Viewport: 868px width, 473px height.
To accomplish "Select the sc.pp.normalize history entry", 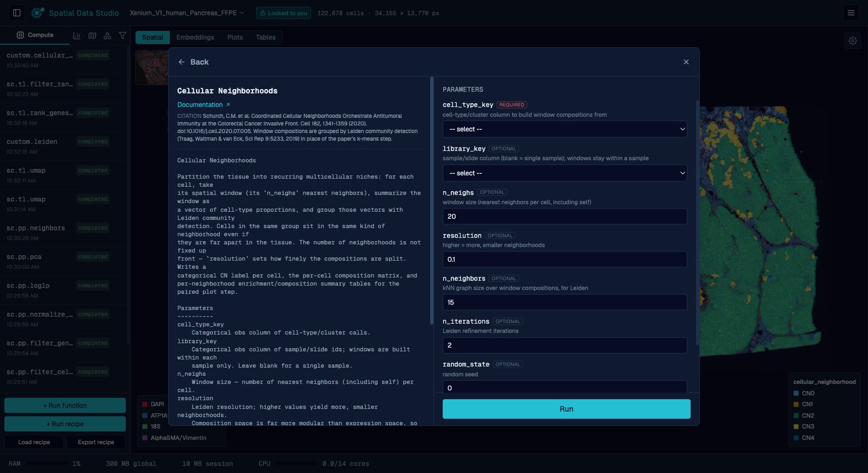I will pos(63,319).
